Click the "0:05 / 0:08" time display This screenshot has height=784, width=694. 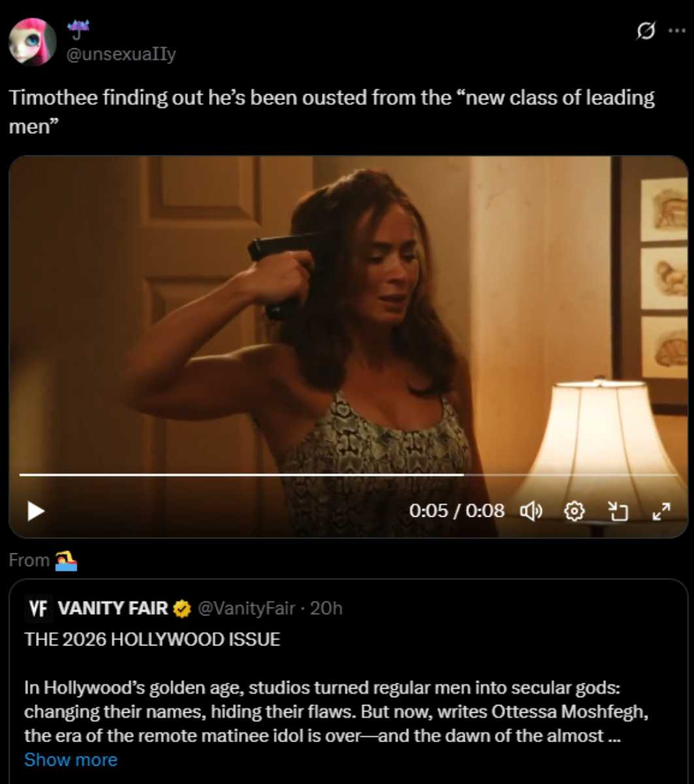[457, 512]
